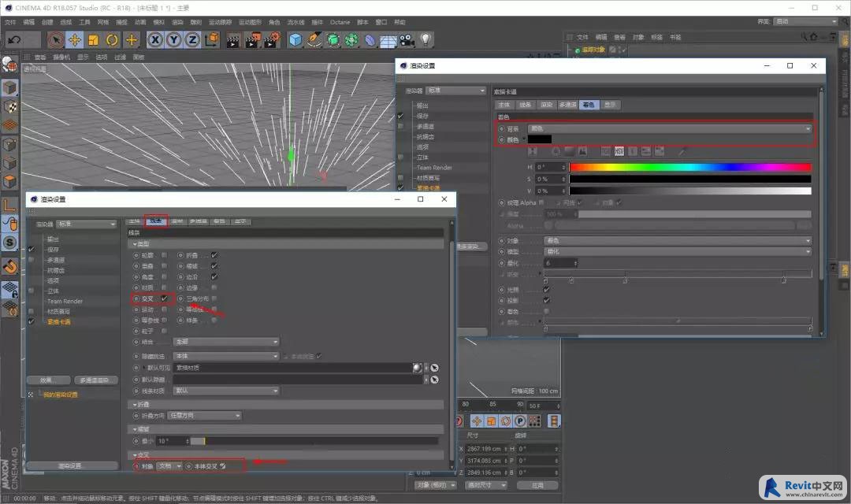Open the green Array modeling icon
This screenshot has width=851, height=504.
tap(351, 39)
